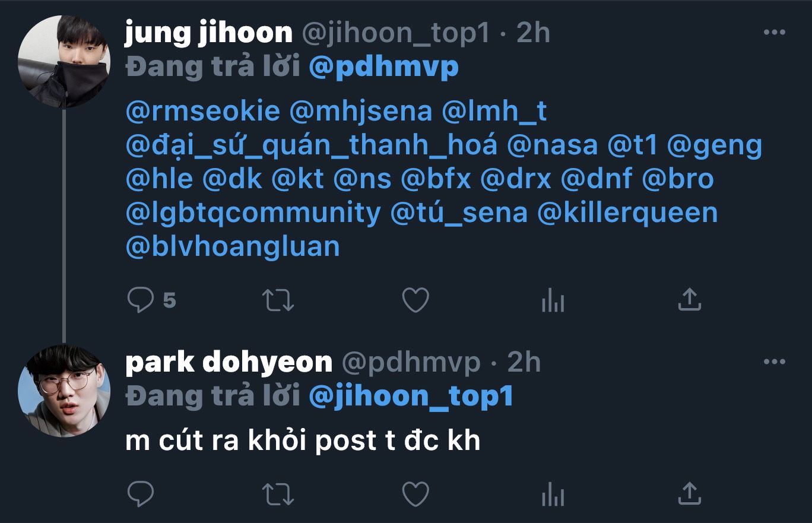Open the @lgbtqcommunity mention

coord(253,213)
